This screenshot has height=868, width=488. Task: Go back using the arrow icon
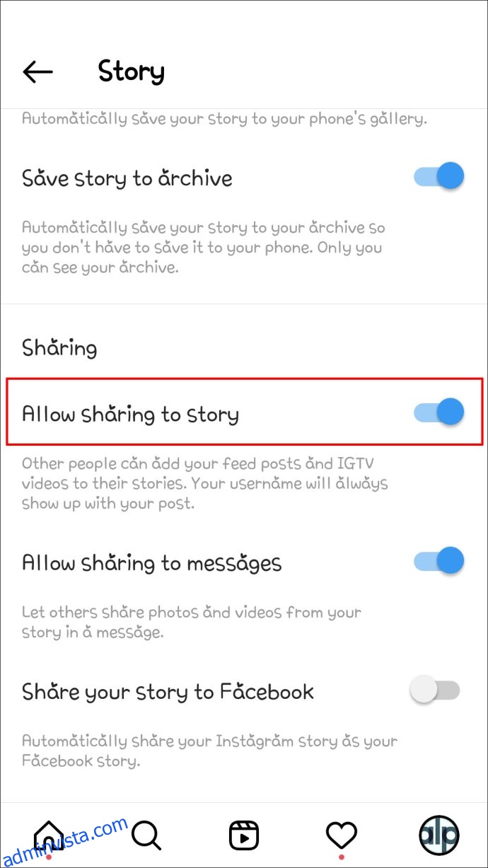tap(38, 71)
